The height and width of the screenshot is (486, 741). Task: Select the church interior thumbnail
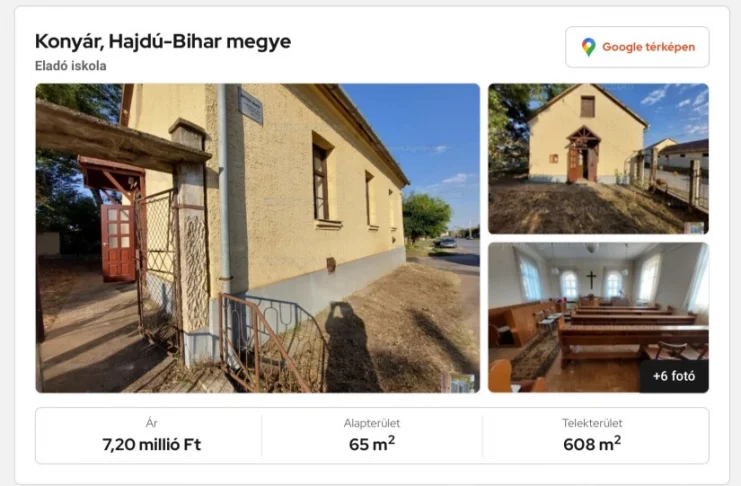click(598, 317)
